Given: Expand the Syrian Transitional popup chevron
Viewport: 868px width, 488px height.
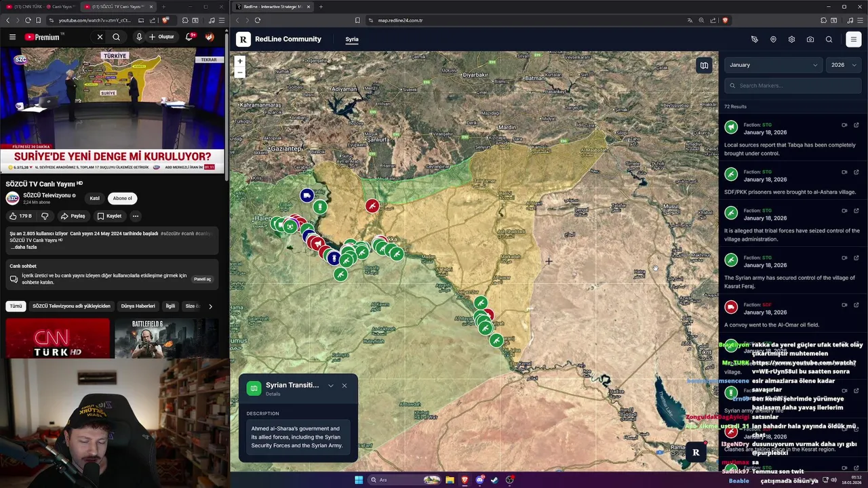Looking at the screenshot, I should tap(330, 386).
